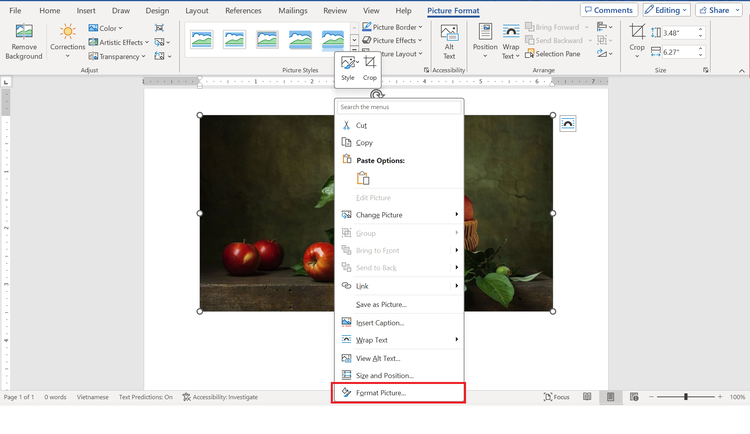Click Text Predictions: On status
The width and height of the screenshot is (750, 434).
145,397
